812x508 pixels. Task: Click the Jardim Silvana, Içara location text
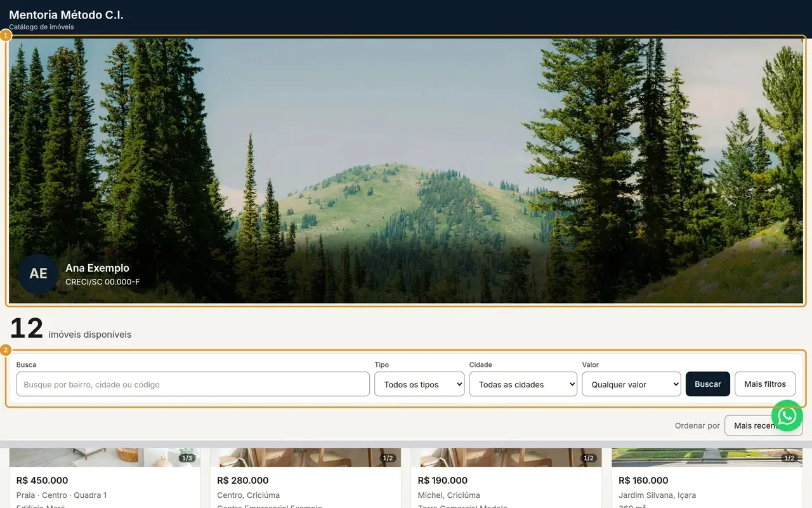click(657, 495)
